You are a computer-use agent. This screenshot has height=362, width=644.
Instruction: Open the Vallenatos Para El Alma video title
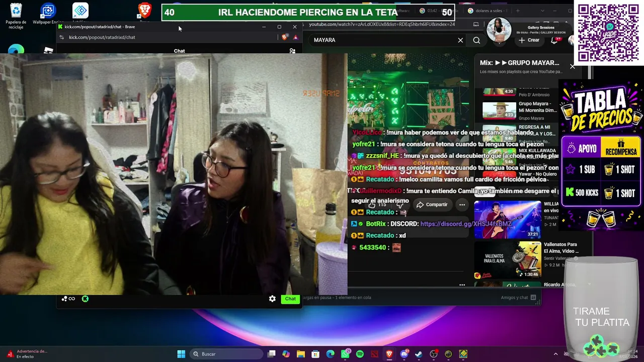tap(561, 248)
